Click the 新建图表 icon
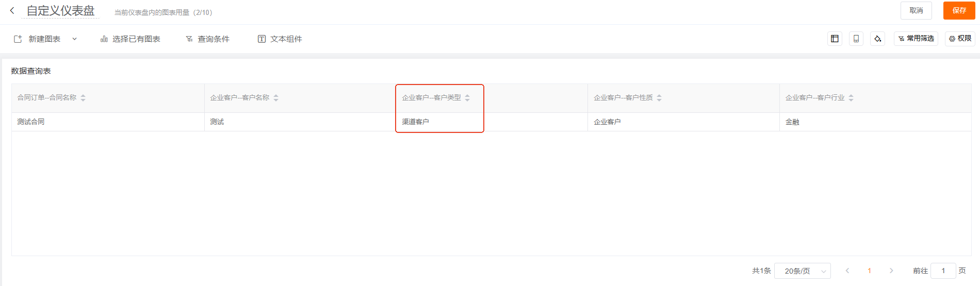 coord(18,39)
